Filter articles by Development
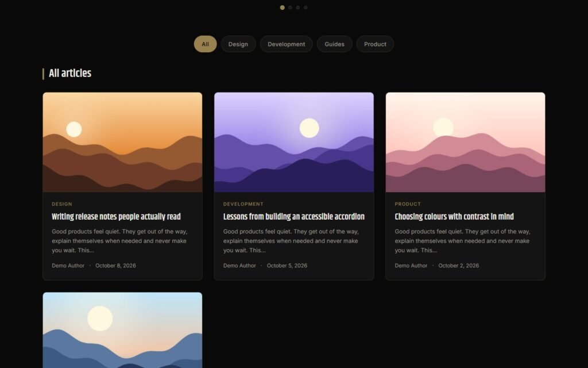 point(286,44)
